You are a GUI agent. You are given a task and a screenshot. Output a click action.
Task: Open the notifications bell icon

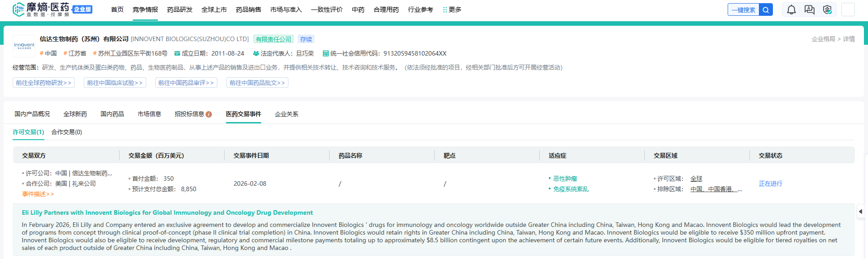pyautogui.click(x=791, y=9)
